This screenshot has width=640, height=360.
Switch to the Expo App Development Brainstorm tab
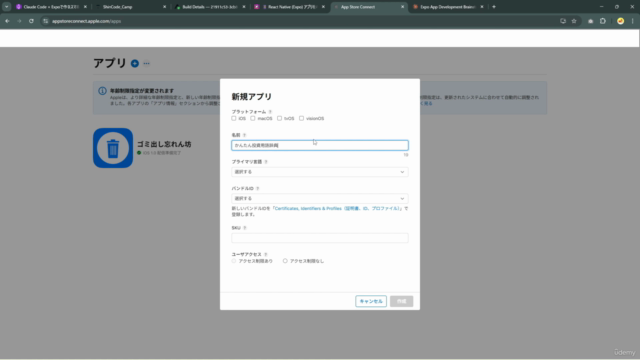(448, 7)
